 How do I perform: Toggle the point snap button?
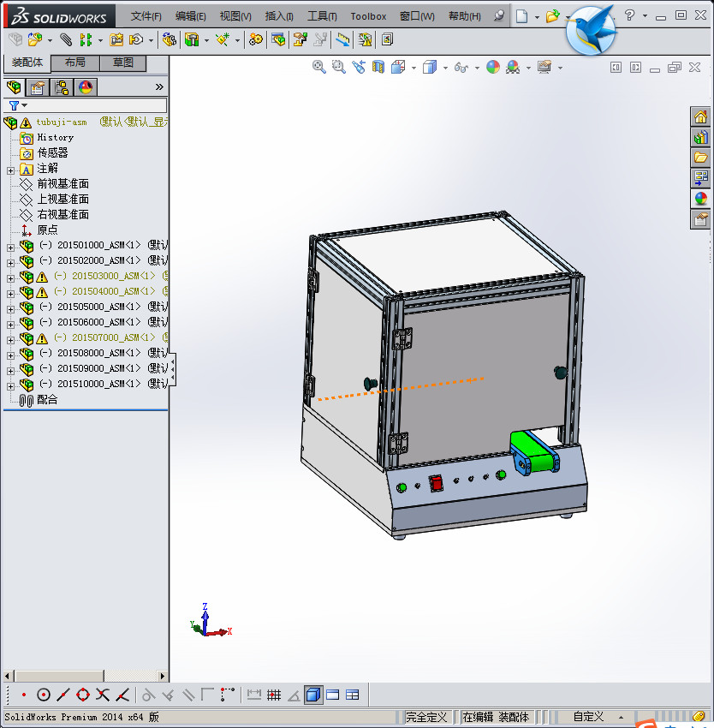pyautogui.click(x=24, y=695)
